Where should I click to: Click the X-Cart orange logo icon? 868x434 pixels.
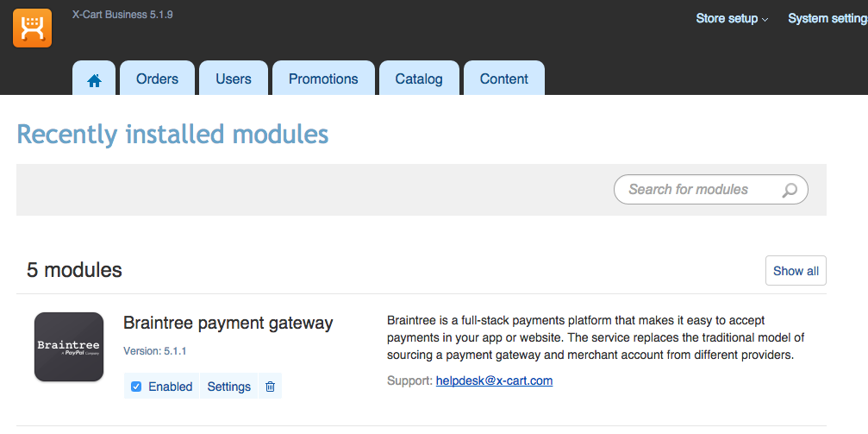32,28
